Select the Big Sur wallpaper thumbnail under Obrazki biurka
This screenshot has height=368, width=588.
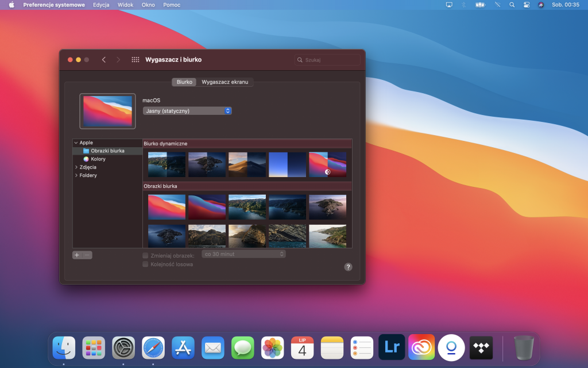click(166, 206)
